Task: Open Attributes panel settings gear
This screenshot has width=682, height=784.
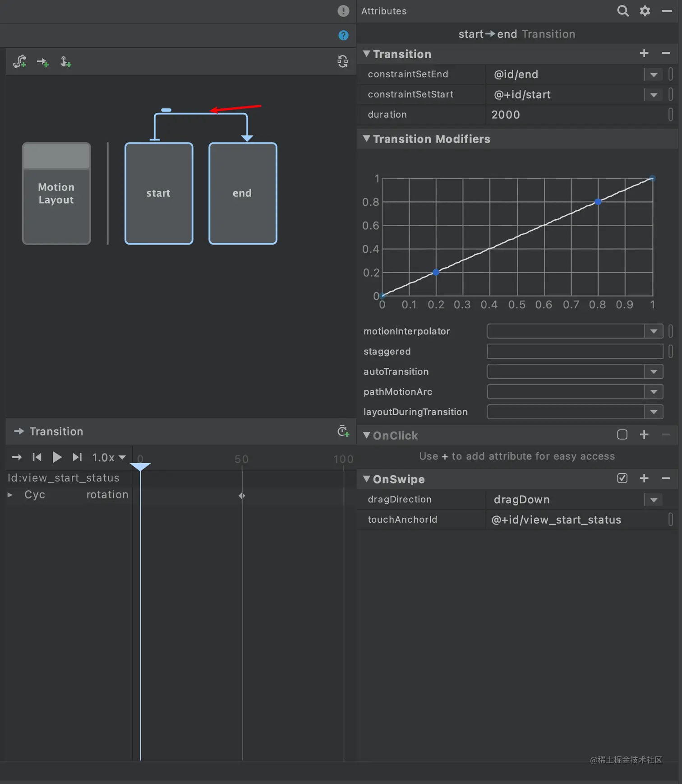Action: (x=645, y=11)
